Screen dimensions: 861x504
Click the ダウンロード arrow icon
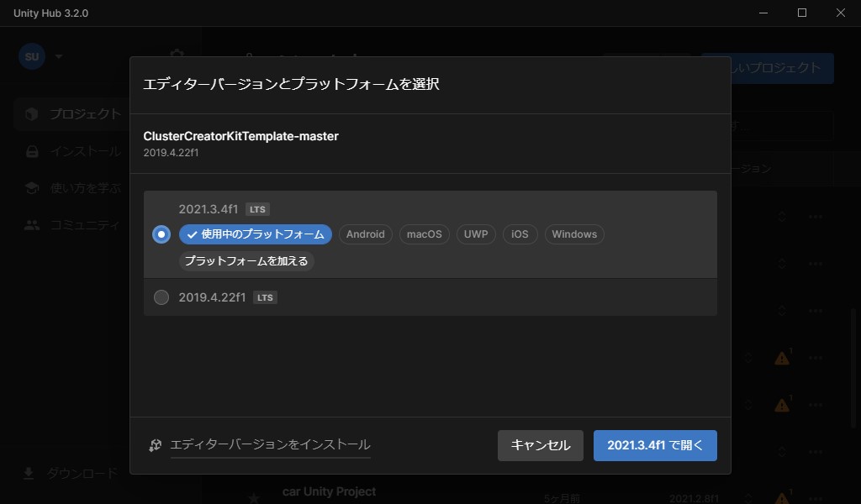point(29,474)
